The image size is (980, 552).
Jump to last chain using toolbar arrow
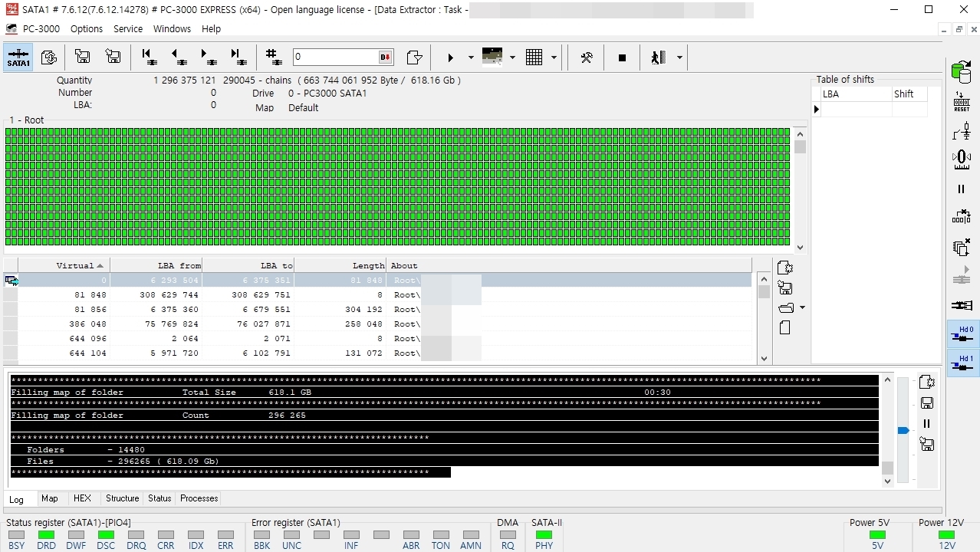tap(238, 58)
